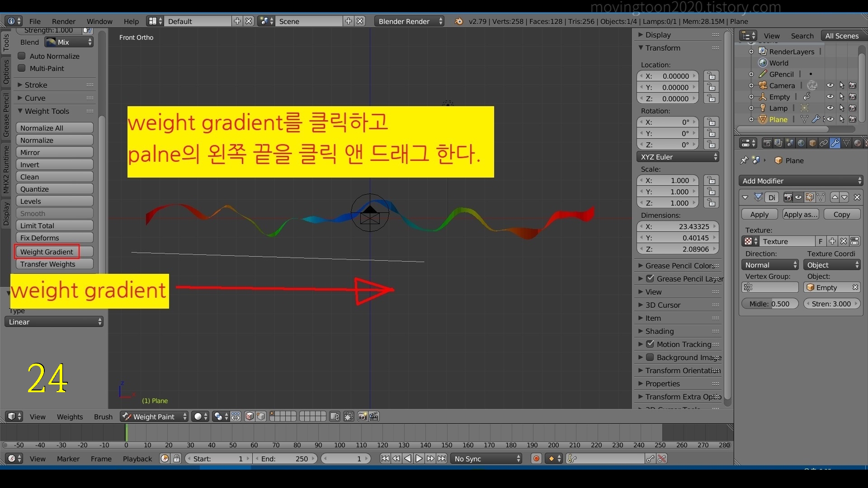Open the World properties globe tab icon
The width and height of the screenshot is (868, 488).
pyautogui.click(x=801, y=143)
